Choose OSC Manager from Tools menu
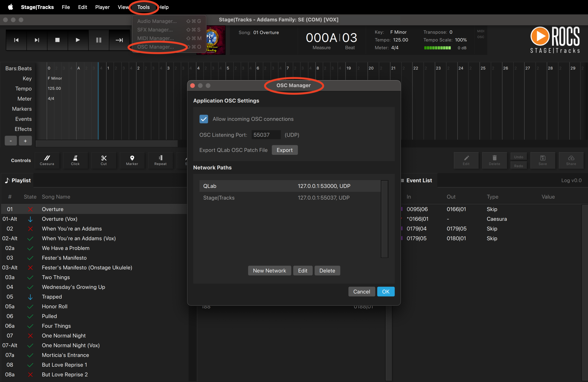Viewport: 588px width, 382px height. pyautogui.click(x=169, y=47)
